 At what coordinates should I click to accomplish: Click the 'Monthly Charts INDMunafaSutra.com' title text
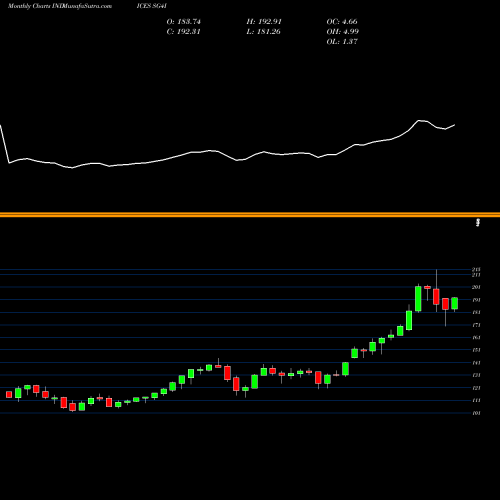(x=60, y=6)
